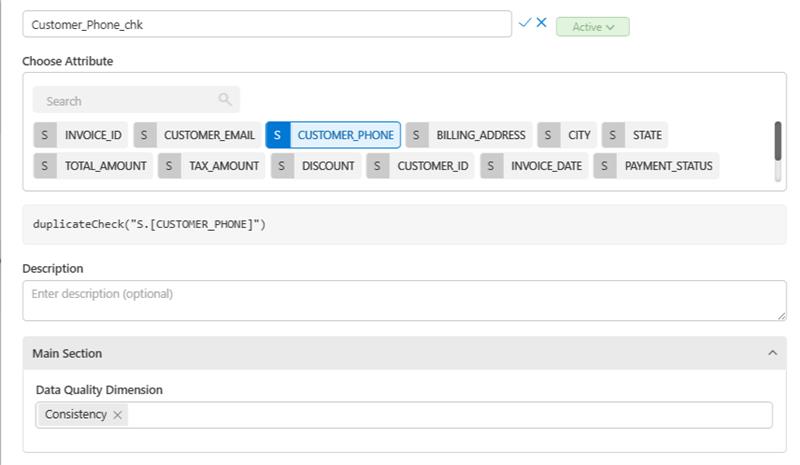Choose the BILLING_ADDRESS attribute

468,135
